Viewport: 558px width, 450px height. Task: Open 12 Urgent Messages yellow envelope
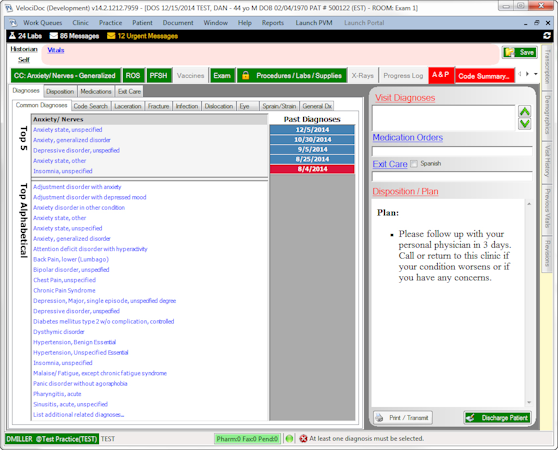click(x=111, y=36)
